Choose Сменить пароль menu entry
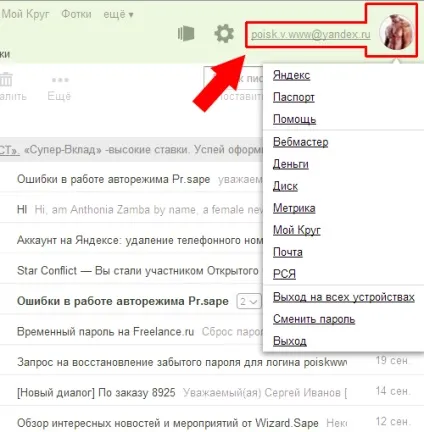The height and width of the screenshot is (432, 424). click(314, 319)
